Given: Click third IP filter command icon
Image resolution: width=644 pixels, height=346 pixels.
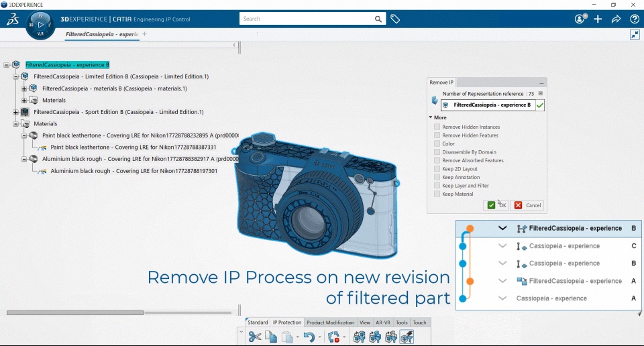Looking at the screenshot, I should pos(390,337).
